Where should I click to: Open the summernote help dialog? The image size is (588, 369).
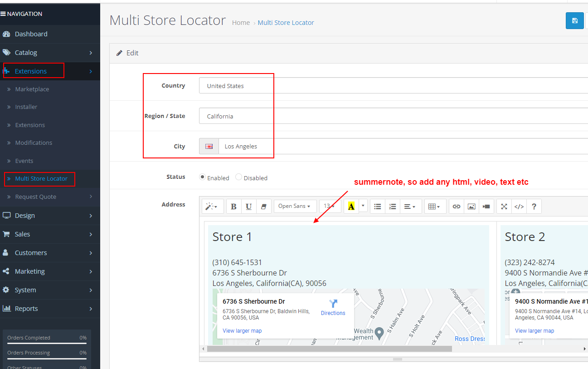(x=534, y=206)
